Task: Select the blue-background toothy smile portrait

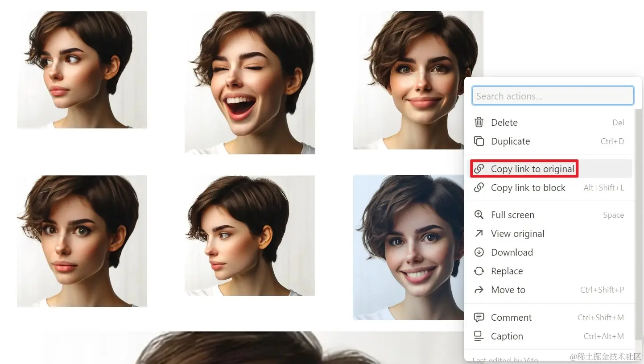Action: (x=408, y=248)
